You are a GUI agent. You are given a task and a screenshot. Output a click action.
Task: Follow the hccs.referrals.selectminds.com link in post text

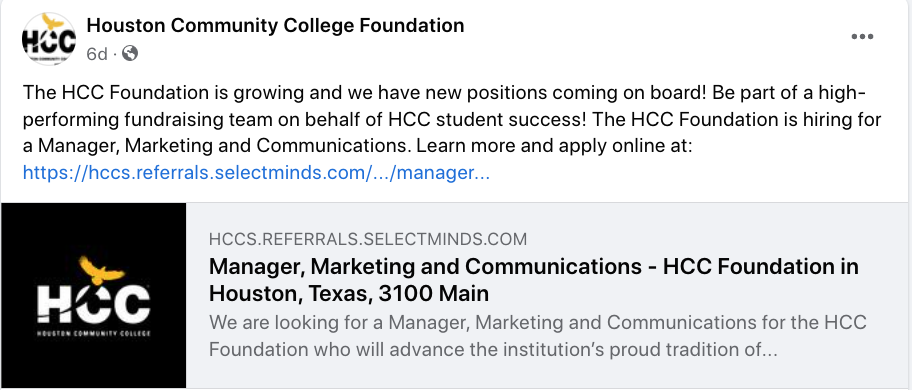click(x=256, y=173)
